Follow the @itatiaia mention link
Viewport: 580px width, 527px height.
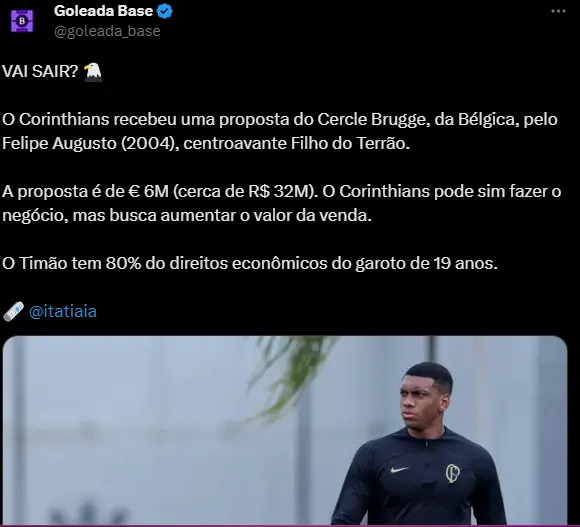coord(63,311)
